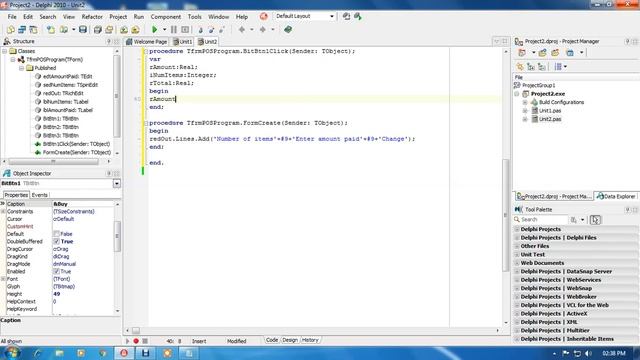Open the Project menu
Screen dimensions: 640x360
pos(118,17)
